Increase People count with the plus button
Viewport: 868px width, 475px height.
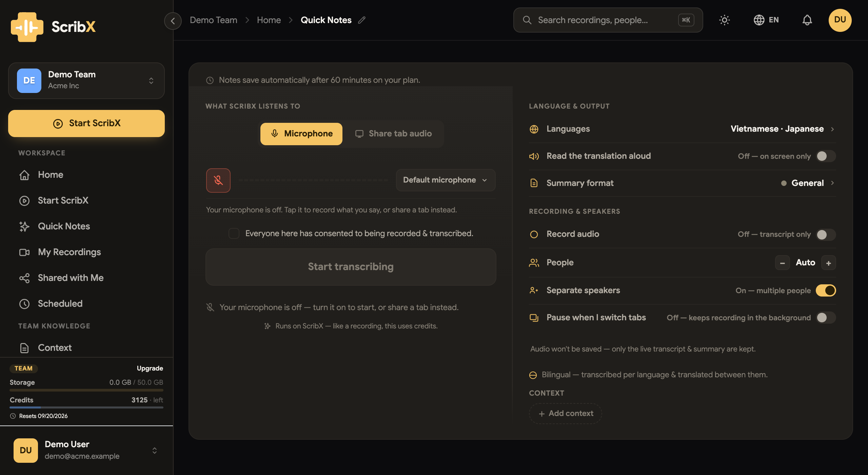(x=828, y=263)
